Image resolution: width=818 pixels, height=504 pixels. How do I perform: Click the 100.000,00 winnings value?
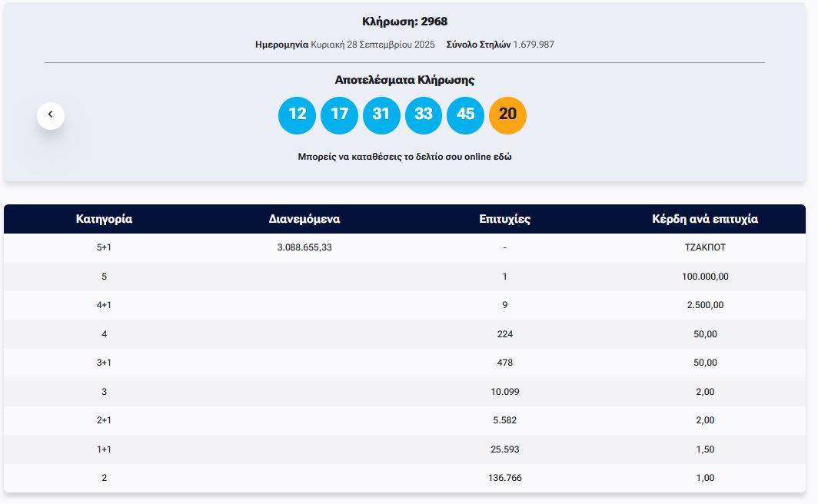click(x=705, y=277)
